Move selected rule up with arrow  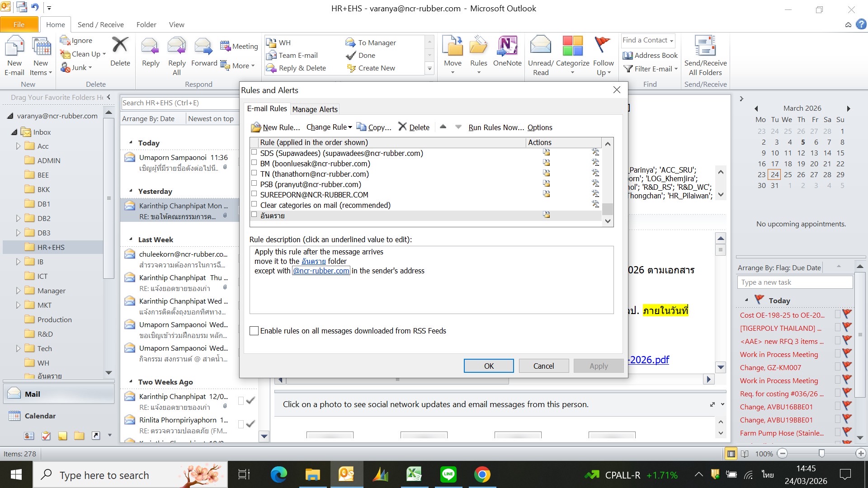[443, 127]
